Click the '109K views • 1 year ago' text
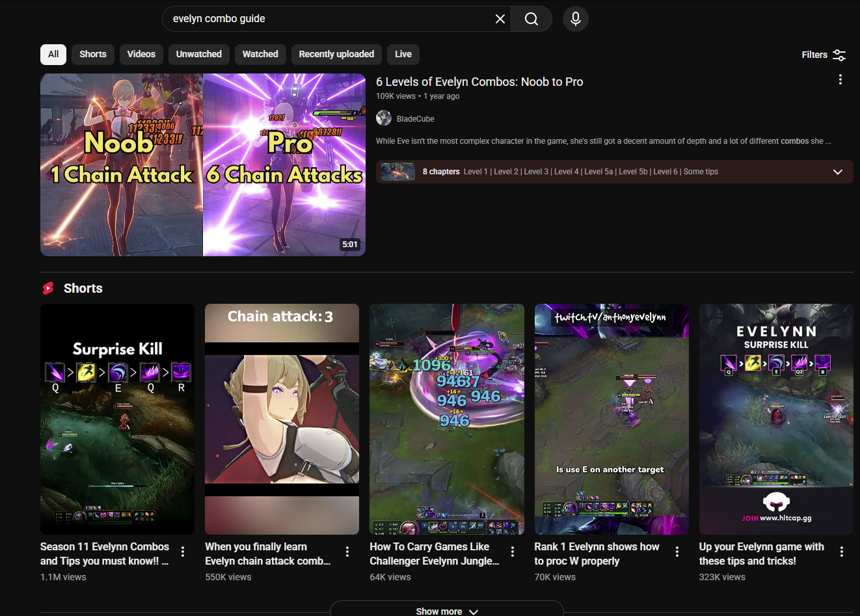Image resolution: width=860 pixels, height=616 pixels. tap(418, 96)
